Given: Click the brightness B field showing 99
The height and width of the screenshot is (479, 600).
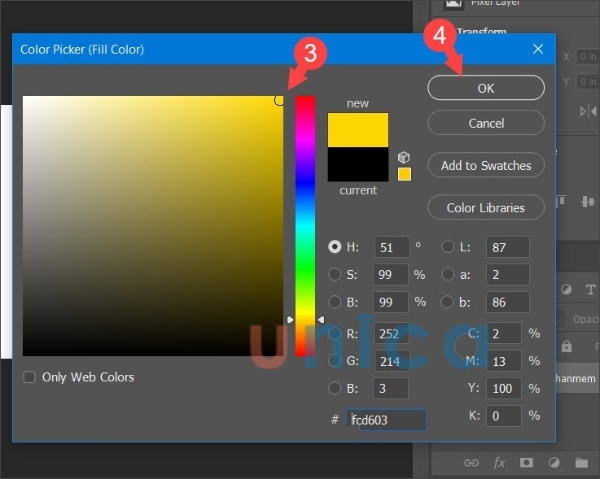Looking at the screenshot, I should tap(391, 302).
